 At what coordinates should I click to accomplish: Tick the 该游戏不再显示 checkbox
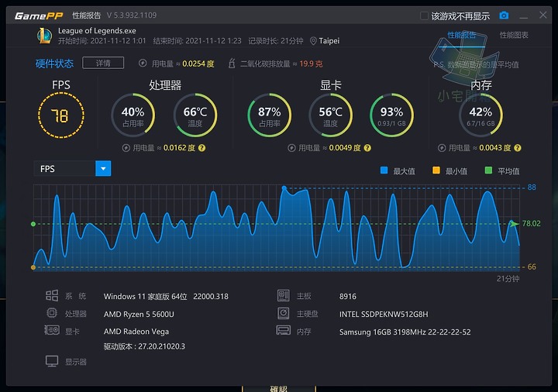point(424,15)
